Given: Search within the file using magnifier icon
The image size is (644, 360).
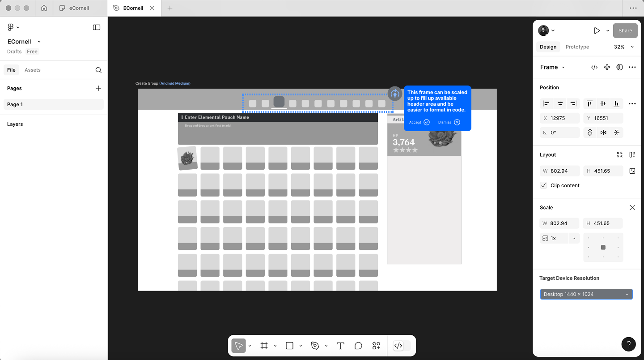Looking at the screenshot, I should click(x=98, y=70).
